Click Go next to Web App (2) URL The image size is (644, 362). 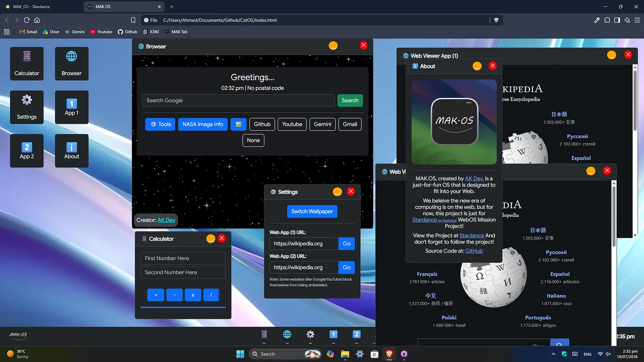click(x=347, y=267)
